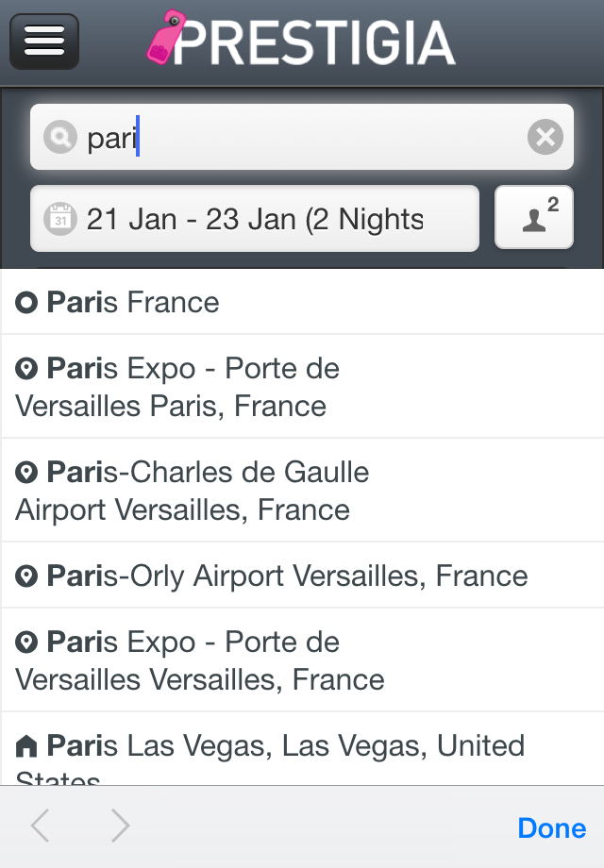Tap the previous field arrow
This screenshot has width=604, height=868.
41,826
